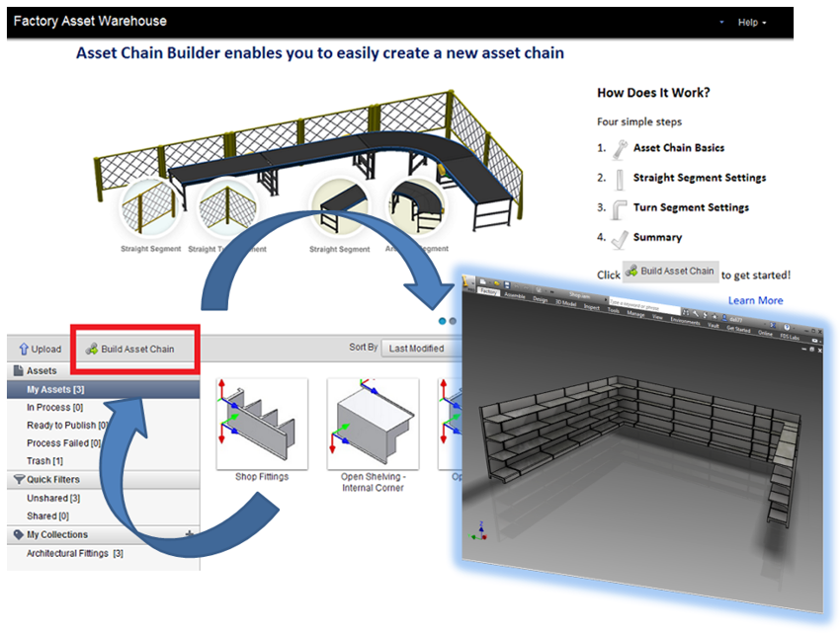Image resolution: width=840 pixels, height=634 pixels.
Task: Click the Asset Chain Basics wrench icon
Action: [620, 149]
